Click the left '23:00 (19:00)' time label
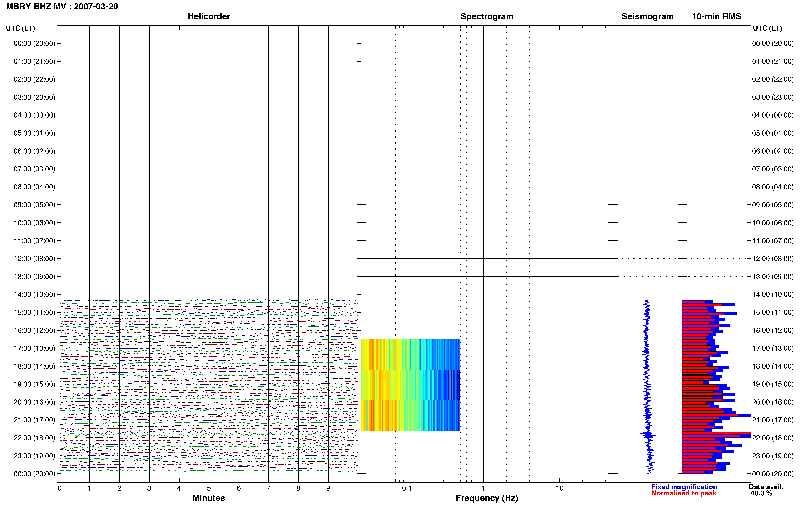 [35, 456]
